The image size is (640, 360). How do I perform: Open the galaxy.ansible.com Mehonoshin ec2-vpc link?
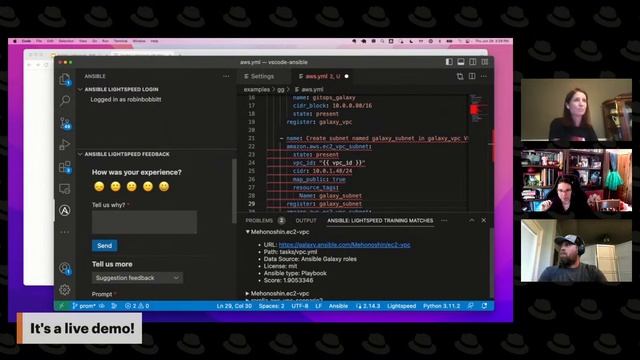coord(344,245)
